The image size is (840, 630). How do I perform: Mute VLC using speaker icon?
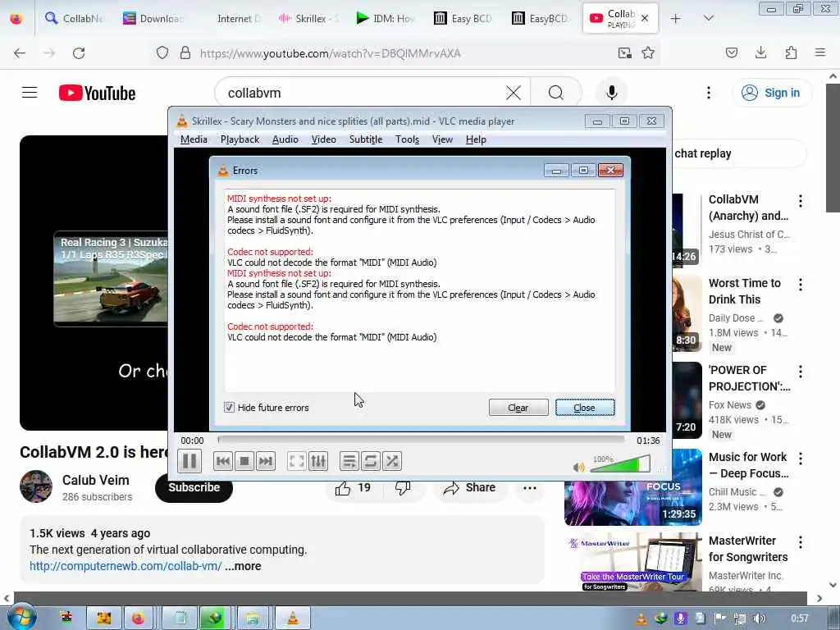578,467
